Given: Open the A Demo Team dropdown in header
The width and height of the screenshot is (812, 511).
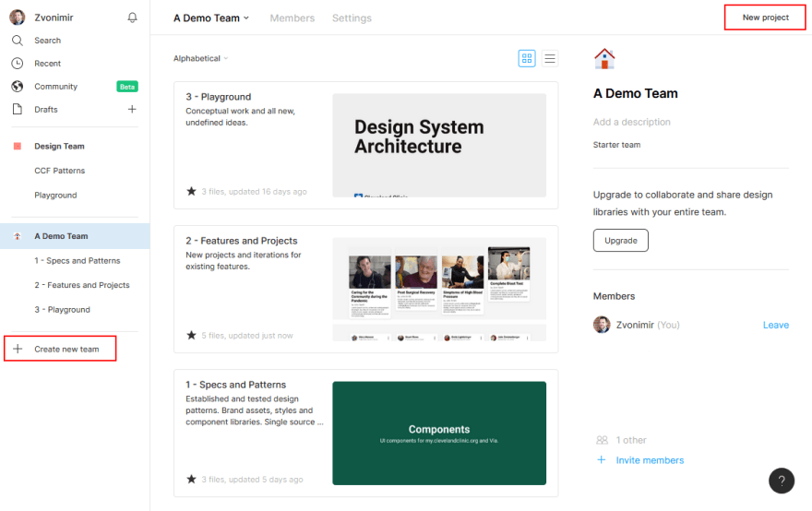Looking at the screenshot, I should point(211,18).
